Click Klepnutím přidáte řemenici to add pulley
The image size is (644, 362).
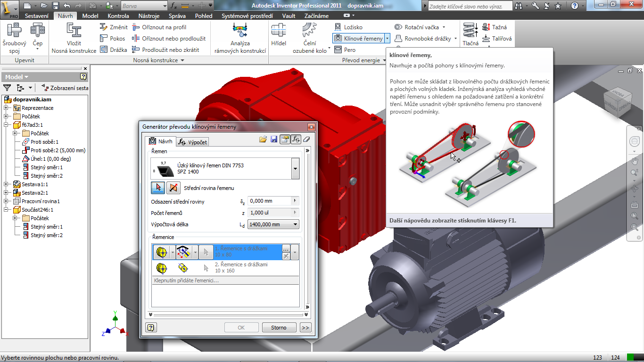tap(225, 280)
